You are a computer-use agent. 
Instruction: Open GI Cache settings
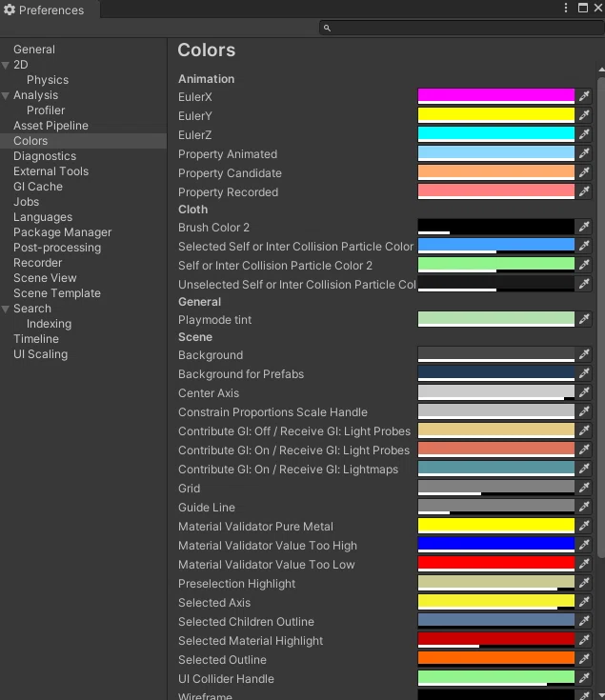(38, 186)
